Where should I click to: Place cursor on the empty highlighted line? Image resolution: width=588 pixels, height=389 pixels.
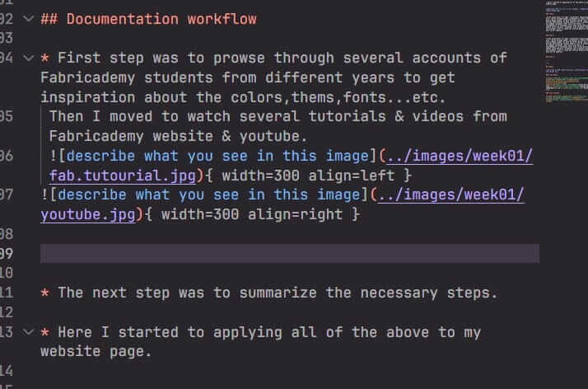coord(288,254)
